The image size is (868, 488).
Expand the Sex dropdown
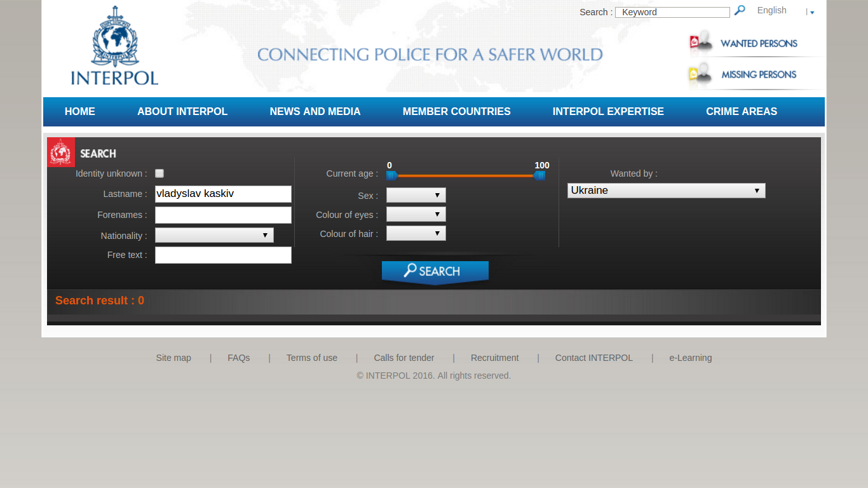(x=416, y=195)
